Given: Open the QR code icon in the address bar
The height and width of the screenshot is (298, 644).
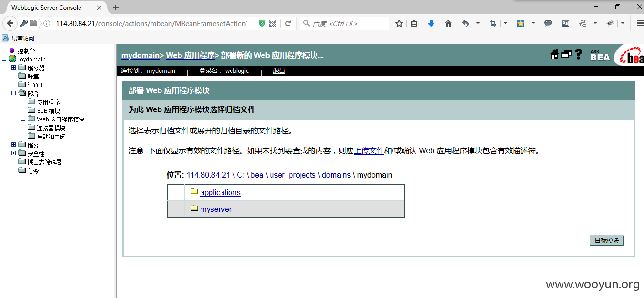Looking at the screenshot, I should (x=272, y=23).
